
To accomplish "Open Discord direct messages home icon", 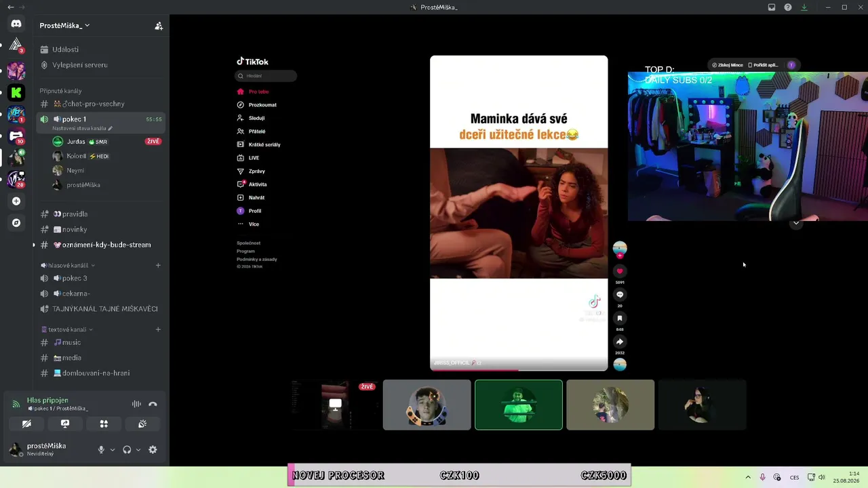I will (x=16, y=24).
